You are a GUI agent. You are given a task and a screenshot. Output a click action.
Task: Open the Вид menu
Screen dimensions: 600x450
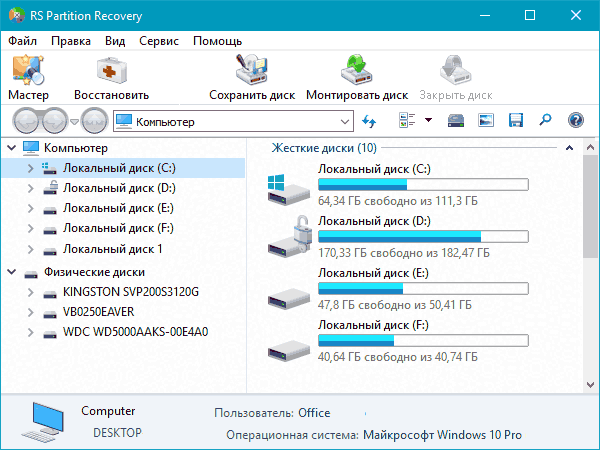tap(115, 41)
